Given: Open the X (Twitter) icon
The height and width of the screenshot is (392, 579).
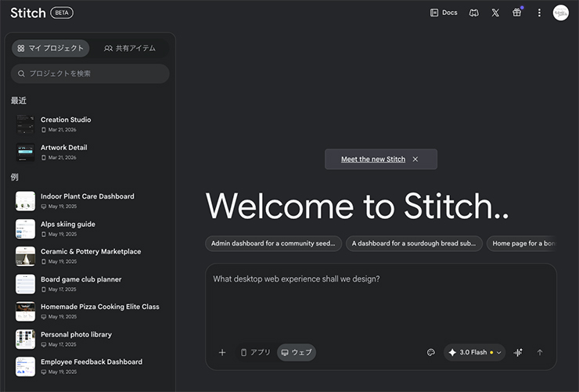Looking at the screenshot, I should point(495,13).
